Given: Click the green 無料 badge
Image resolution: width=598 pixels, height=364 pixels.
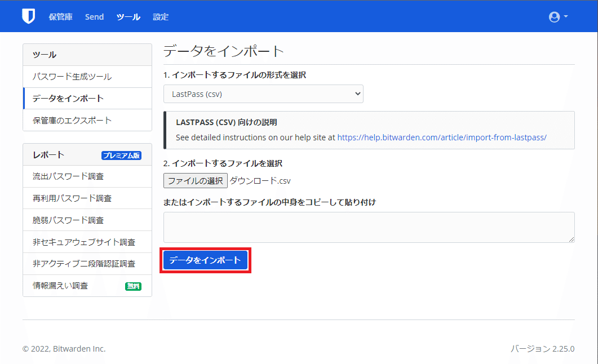Looking at the screenshot, I should tap(133, 286).
